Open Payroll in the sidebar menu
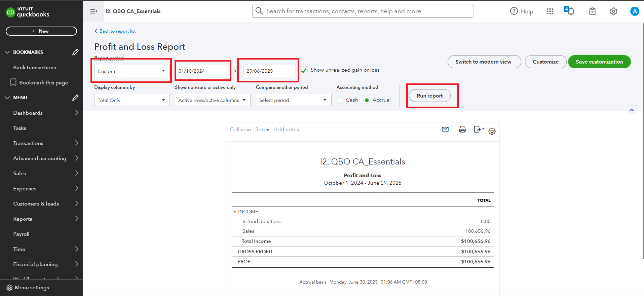The image size is (644, 296). coord(21,234)
